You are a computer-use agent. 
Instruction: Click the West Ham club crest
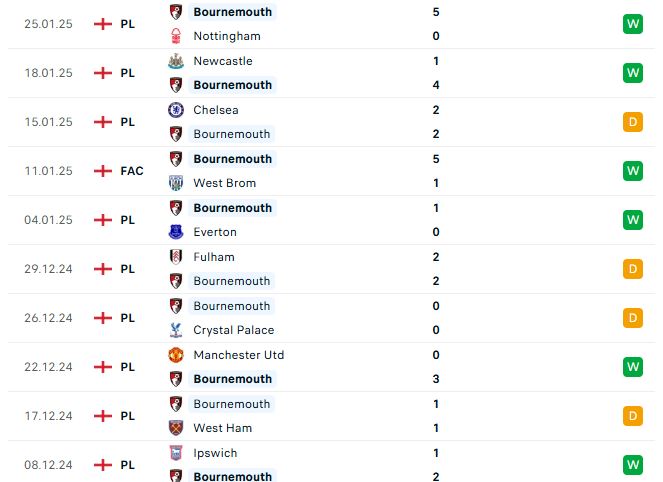pos(176,428)
